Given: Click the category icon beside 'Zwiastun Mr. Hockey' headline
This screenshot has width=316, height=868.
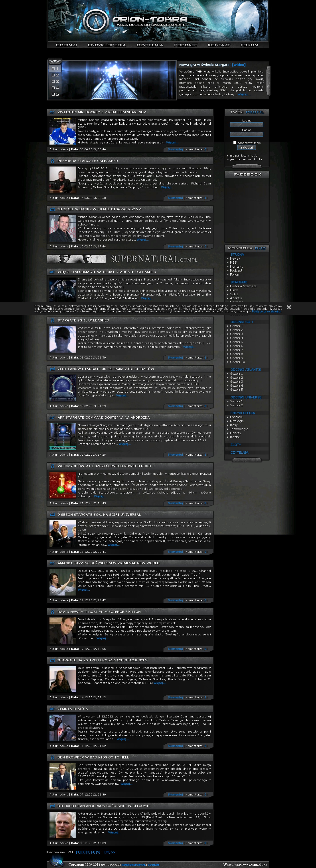Looking at the screenshot, I should [x=52, y=112].
